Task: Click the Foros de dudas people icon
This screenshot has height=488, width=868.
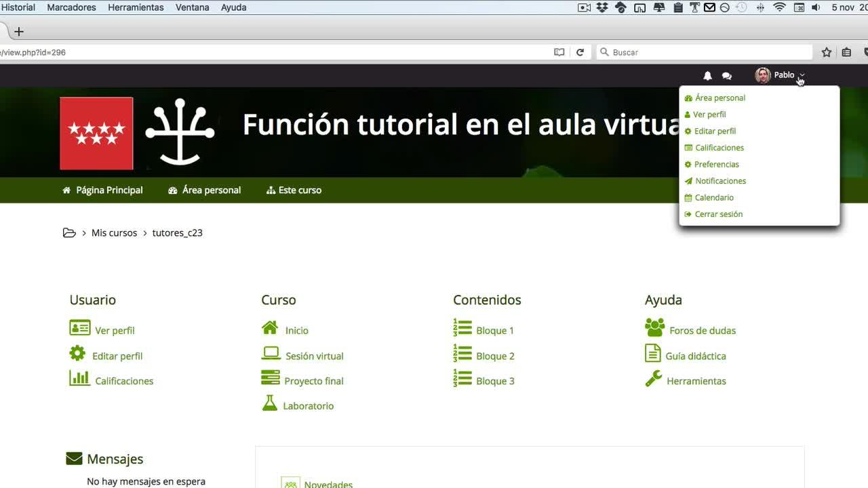Action: click(x=655, y=328)
